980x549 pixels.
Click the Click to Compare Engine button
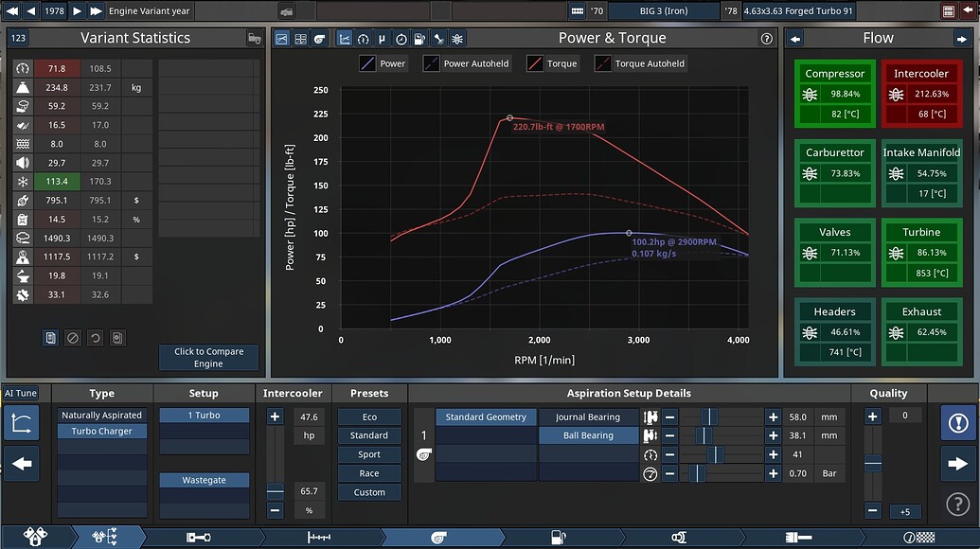[x=208, y=357]
